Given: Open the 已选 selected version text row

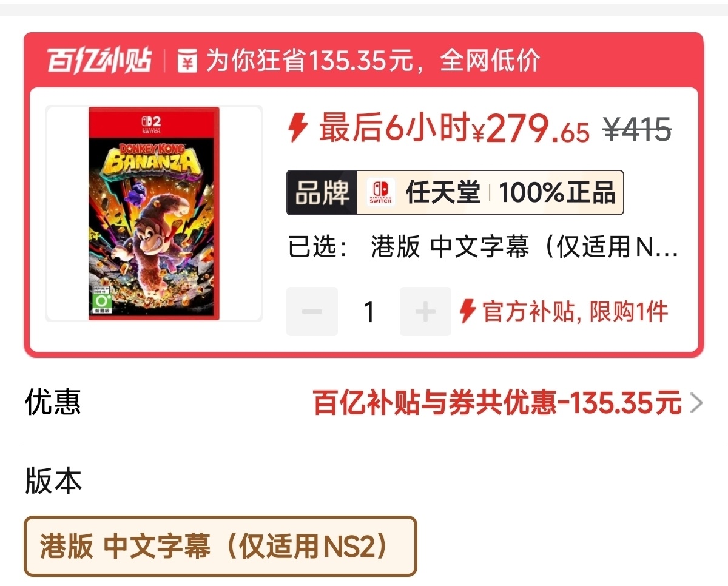Looking at the screenshot, I should pyautogui.click(x=483, y=248).
